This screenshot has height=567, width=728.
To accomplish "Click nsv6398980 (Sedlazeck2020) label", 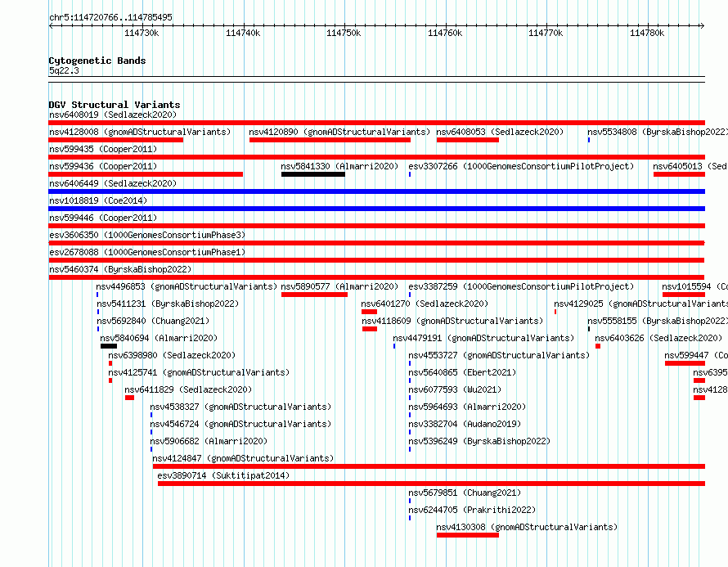I will (172, 355).
